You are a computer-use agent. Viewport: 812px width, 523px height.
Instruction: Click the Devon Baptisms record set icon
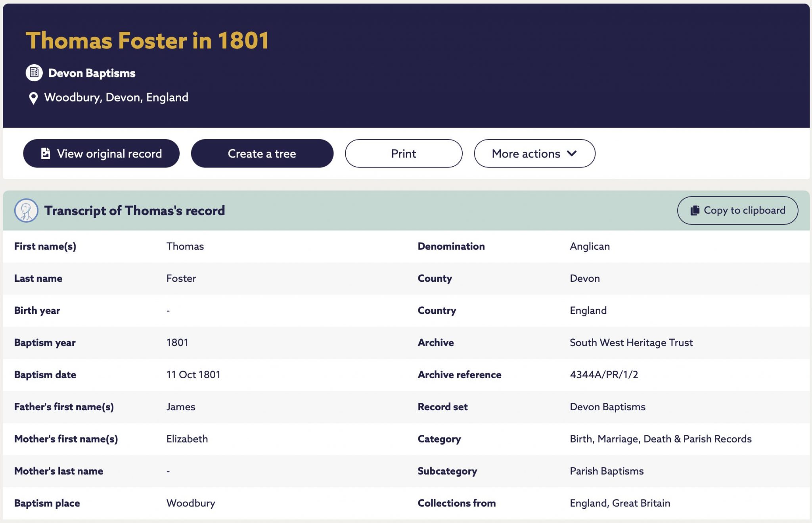34,73
